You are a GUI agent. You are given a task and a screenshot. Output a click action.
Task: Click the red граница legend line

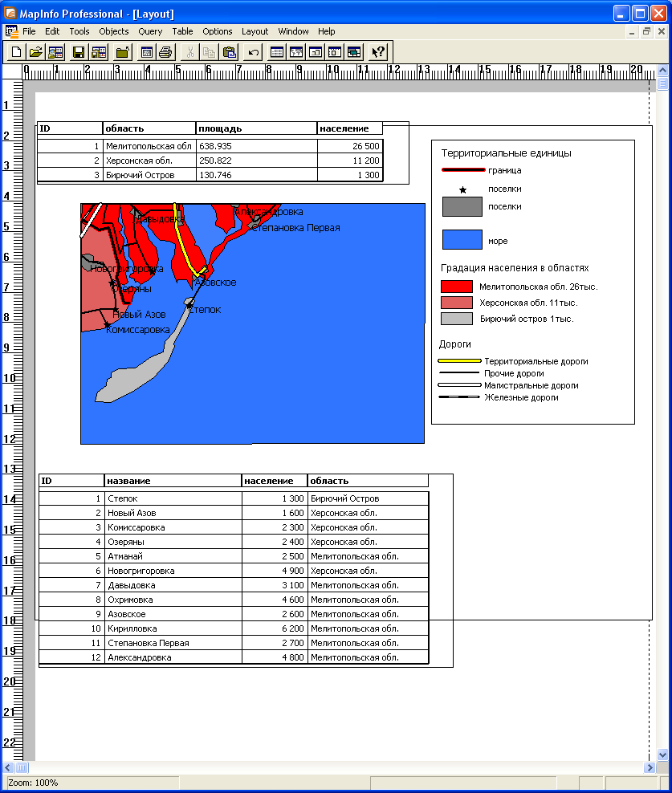click(x=463, y=170)
